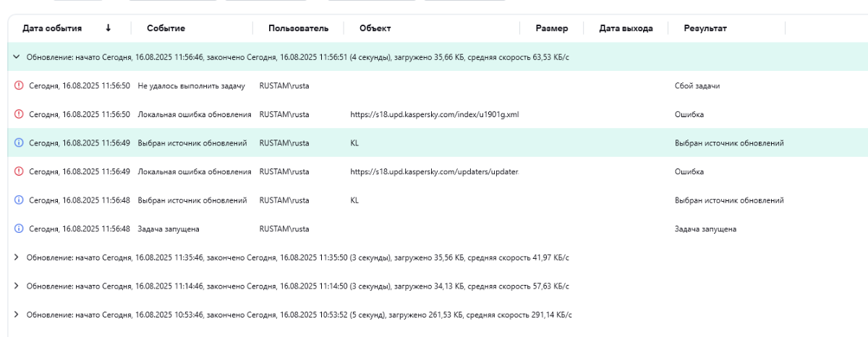Collapse the update group started at 11:56:46
Image resolution: width=868 pixels, height=337 pixels.
coord(17,56)
